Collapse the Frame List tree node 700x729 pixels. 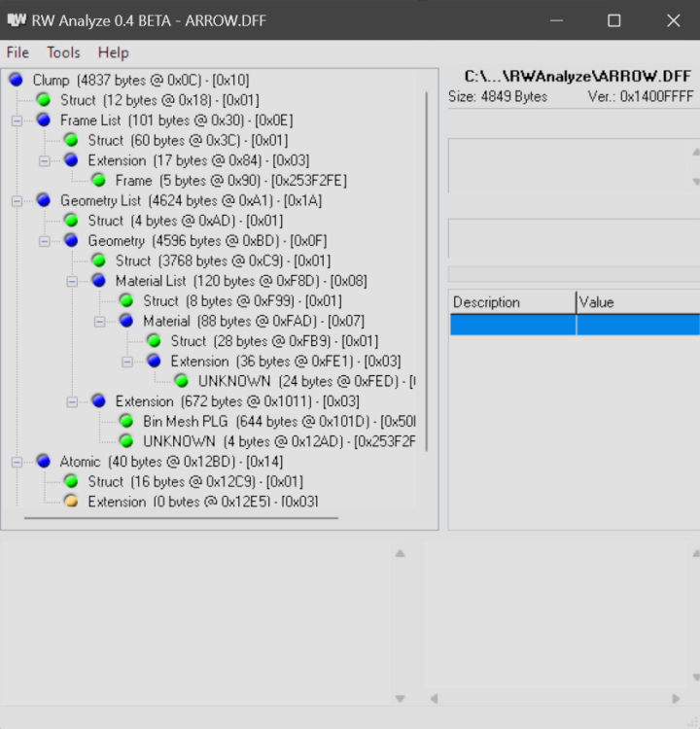[x=17, y=121]
